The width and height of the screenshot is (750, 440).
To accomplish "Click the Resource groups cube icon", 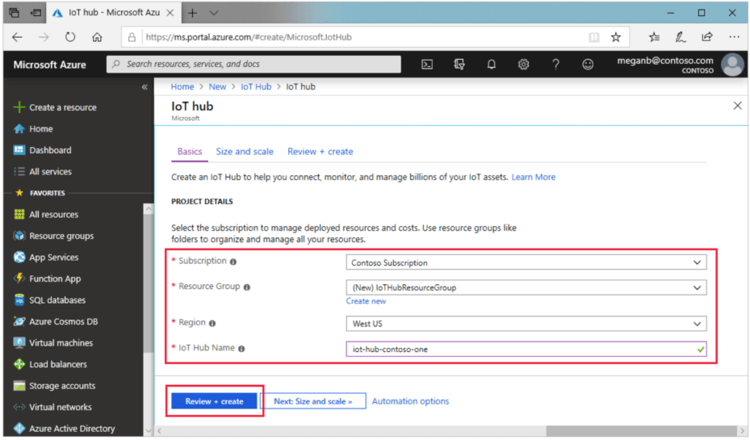I will [19, 236].
